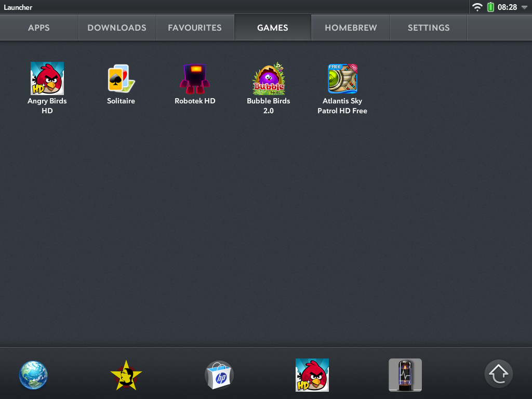Viewport: 532px width, 399px height.
Task: Switch to the APPS tab
Action: tap(39, 28)
